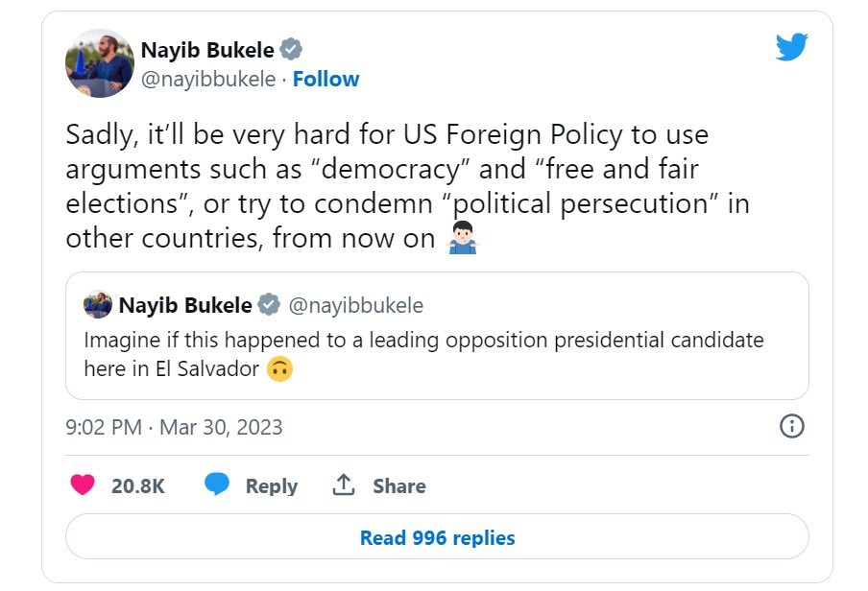The width and height of the screenshot is (868, 591).
Task: Click the Nayib Bukele author name
Action: pyautogui.click(x=207, y=50)
